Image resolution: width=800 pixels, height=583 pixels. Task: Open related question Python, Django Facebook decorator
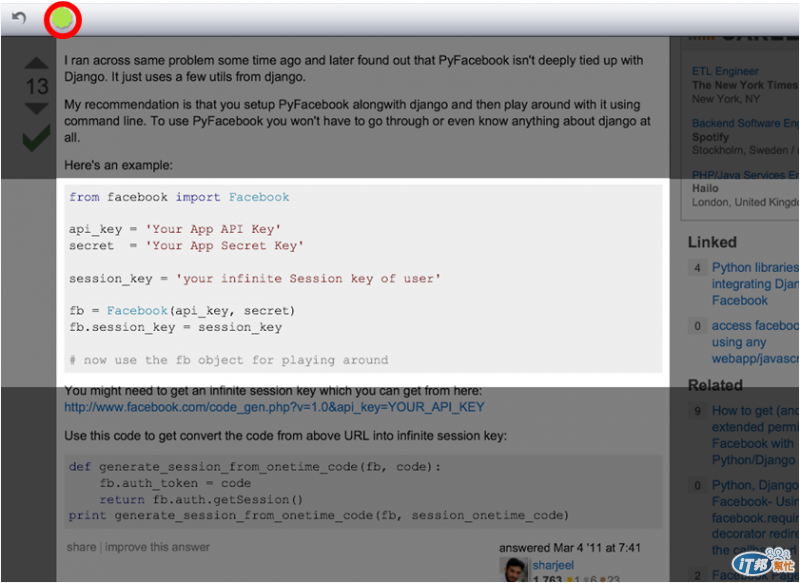click(x=756, y=517)
